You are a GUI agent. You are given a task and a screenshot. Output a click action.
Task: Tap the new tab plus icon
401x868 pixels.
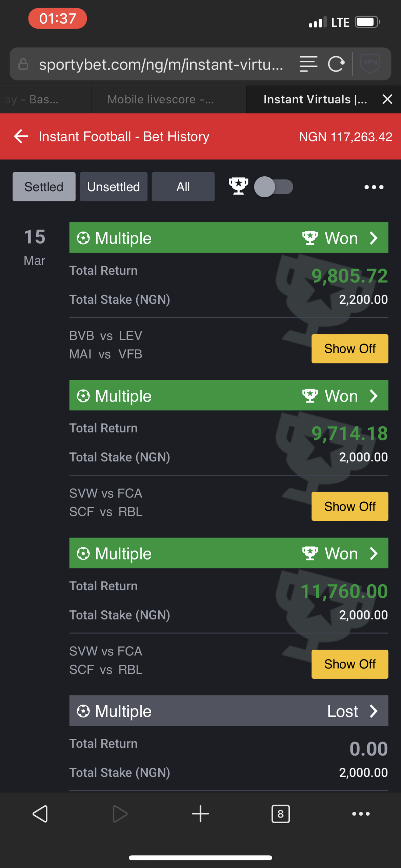[200, 813]
